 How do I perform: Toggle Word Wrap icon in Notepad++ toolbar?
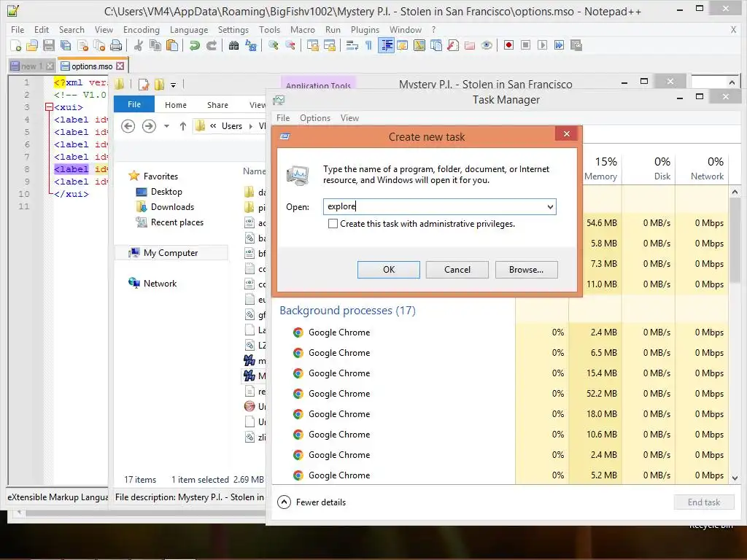coord(352,45)
